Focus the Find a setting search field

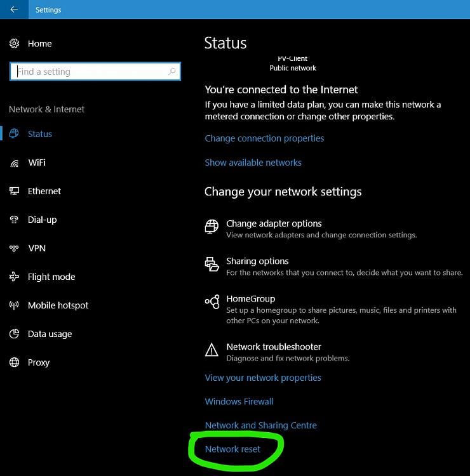95,71
